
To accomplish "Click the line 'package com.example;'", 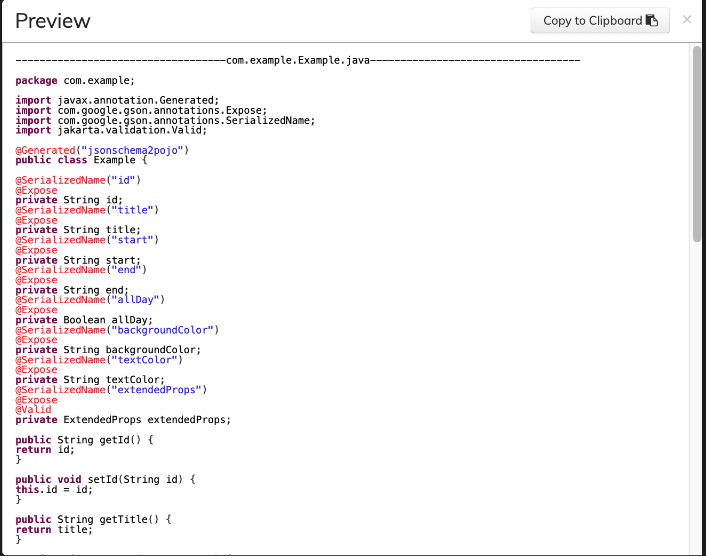I will coord(75,81).
